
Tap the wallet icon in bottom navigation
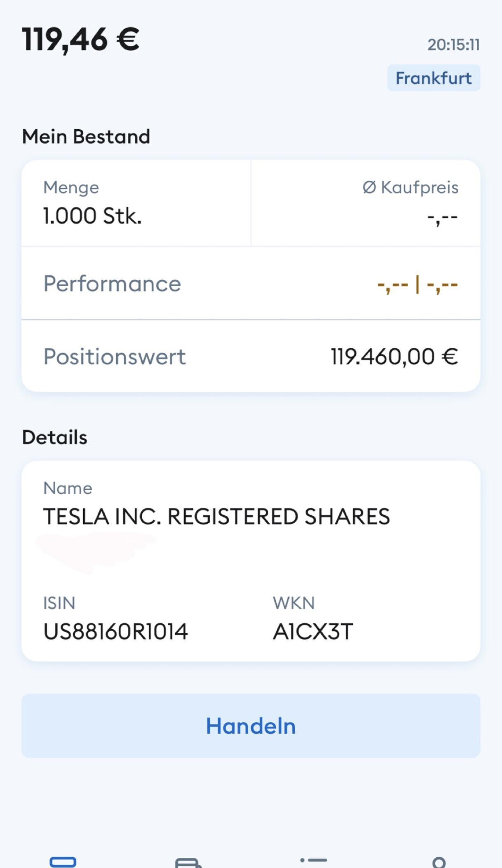click(x=188, y=862)
